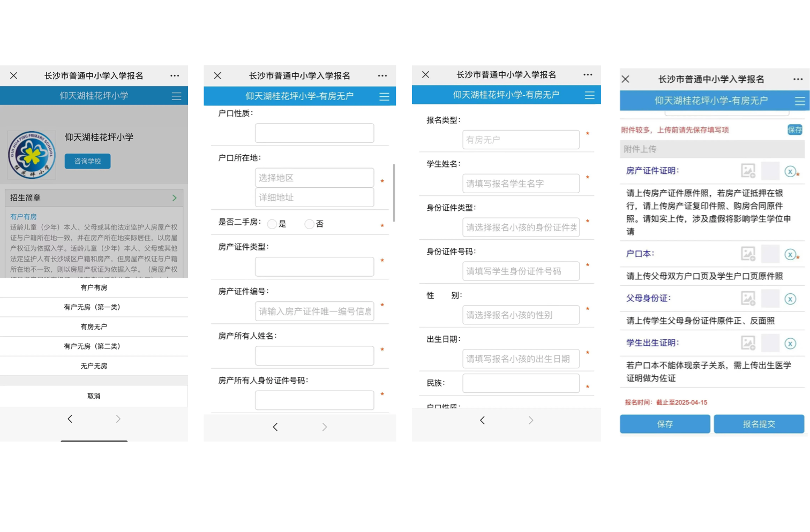The height and width of the screenshot is (532, 810).
Task: Remove 父母身份证 attachment with X icon
Action: [x=790, y=299]
